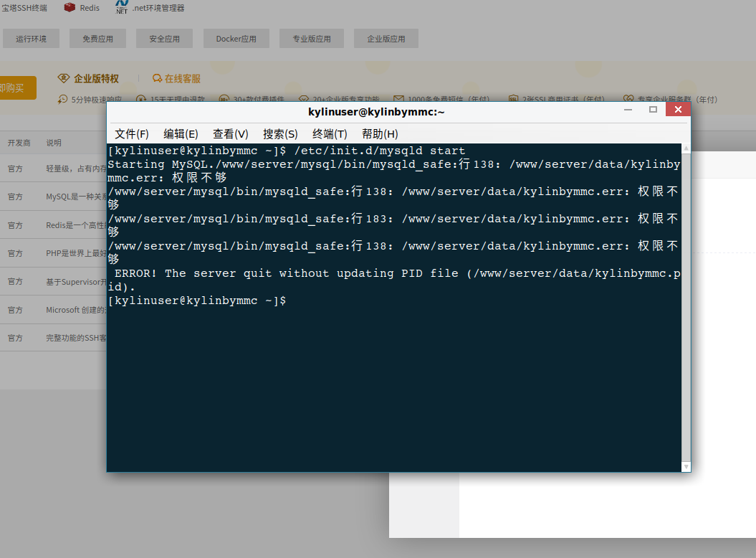Click the 专享企业服务群 icon

point(628,100)
